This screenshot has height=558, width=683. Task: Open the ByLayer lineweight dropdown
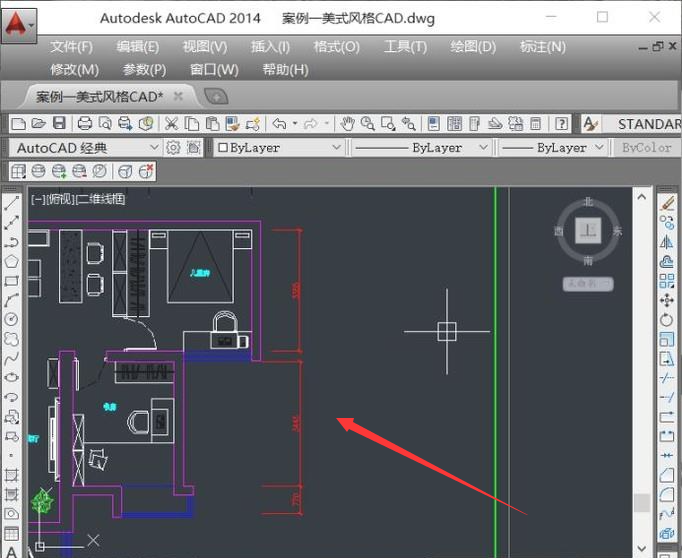[x=552, y=148]
